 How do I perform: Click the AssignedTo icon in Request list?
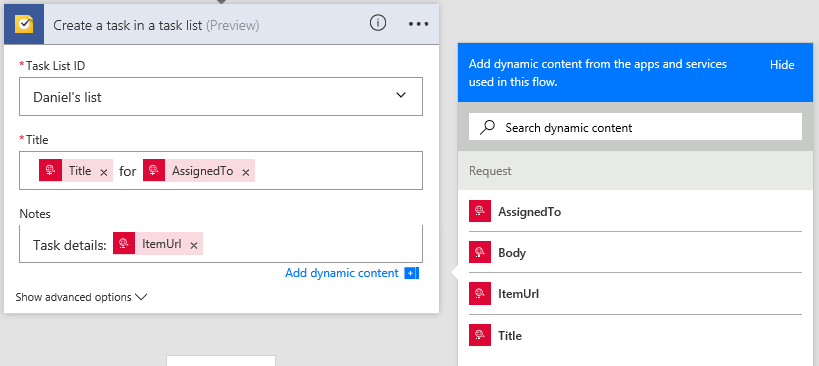479,211
